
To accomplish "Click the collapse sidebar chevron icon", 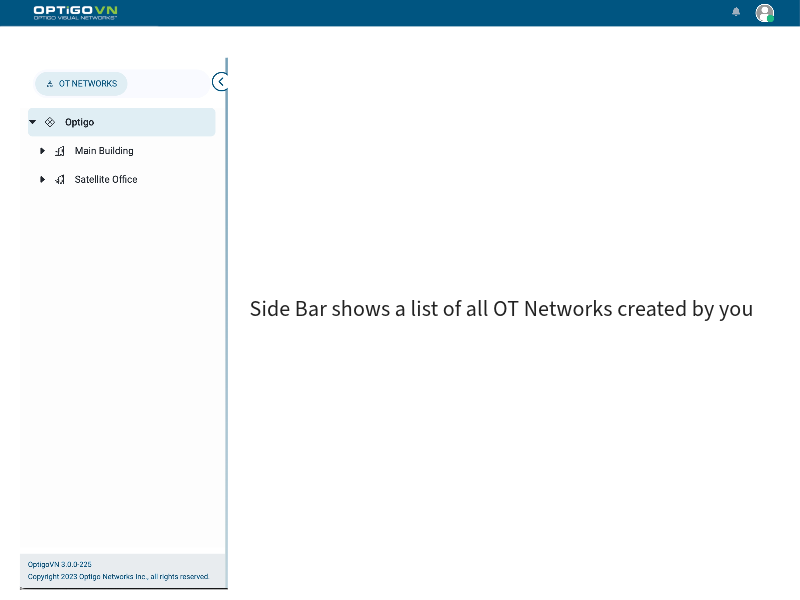I will [x=220, y=81].
